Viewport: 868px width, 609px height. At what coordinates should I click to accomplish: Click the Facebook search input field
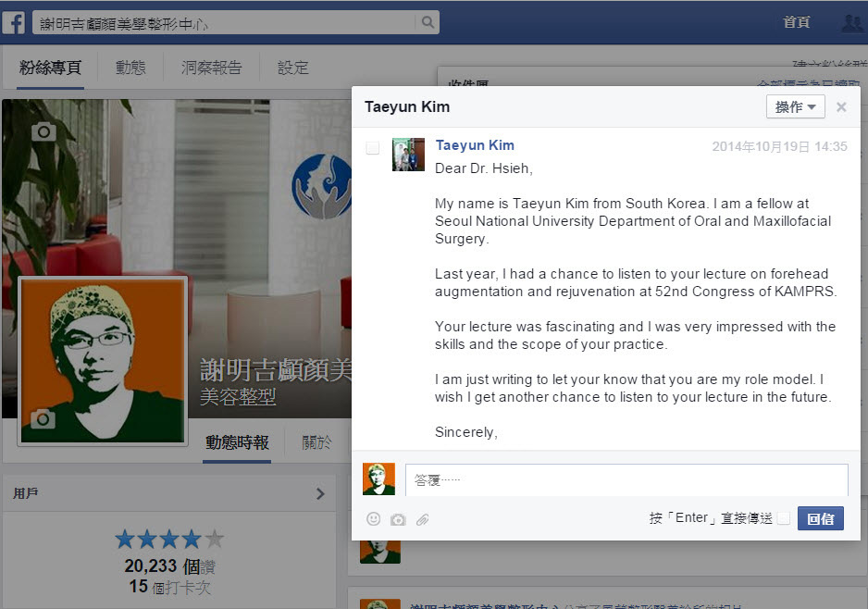225,23
